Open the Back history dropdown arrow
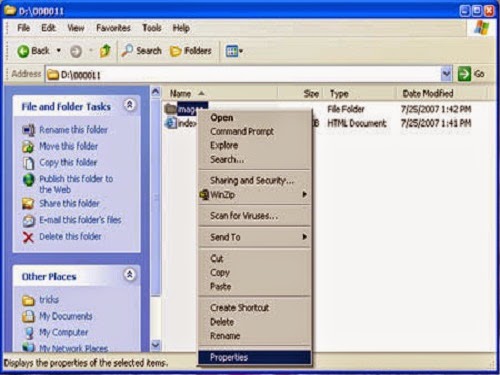The image size is (500, 375). click(59, 51)
